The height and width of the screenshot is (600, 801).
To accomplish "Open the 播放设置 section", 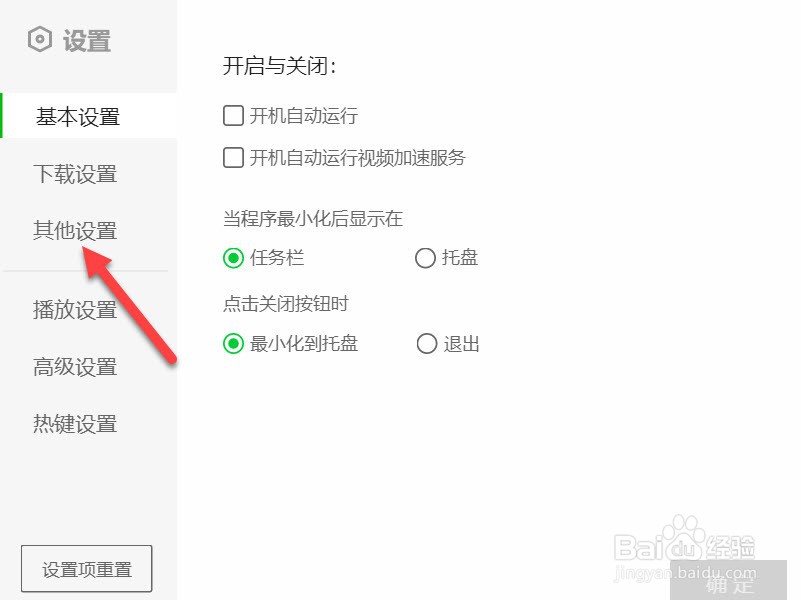I will (75, 309).
